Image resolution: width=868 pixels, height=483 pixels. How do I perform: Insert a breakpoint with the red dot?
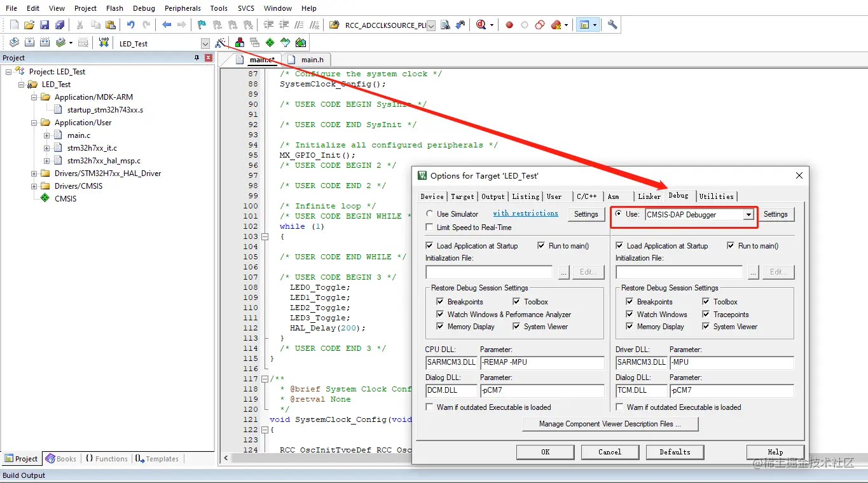tap(509, 25)
